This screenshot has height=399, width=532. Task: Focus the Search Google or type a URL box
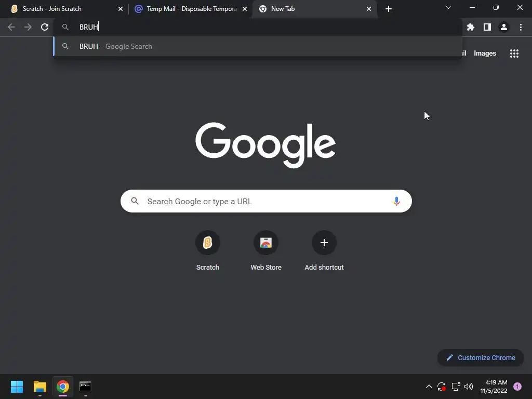266,201
